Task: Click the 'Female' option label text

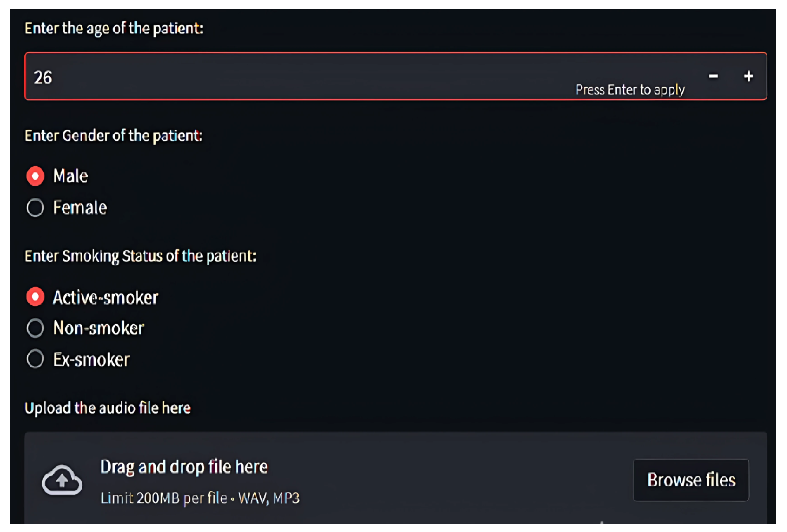Action: (80, 208)
